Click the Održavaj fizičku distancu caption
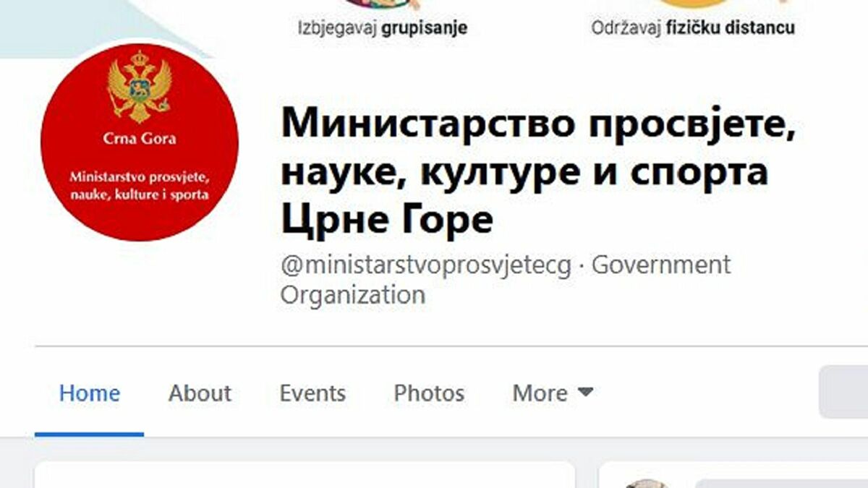868x488 pixels. [x=693, y=28]
